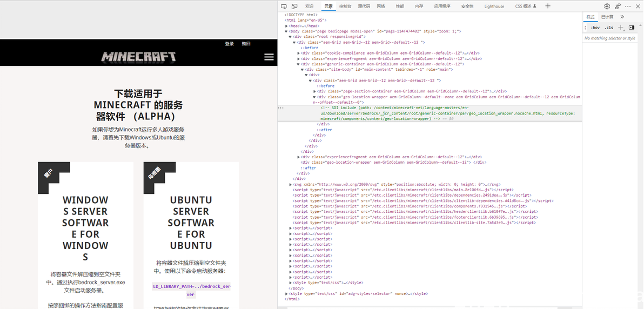Image resolution: width=644 pixels, height=309 pixels.
Task: Open DevTools settings gear
Action: 607,6
